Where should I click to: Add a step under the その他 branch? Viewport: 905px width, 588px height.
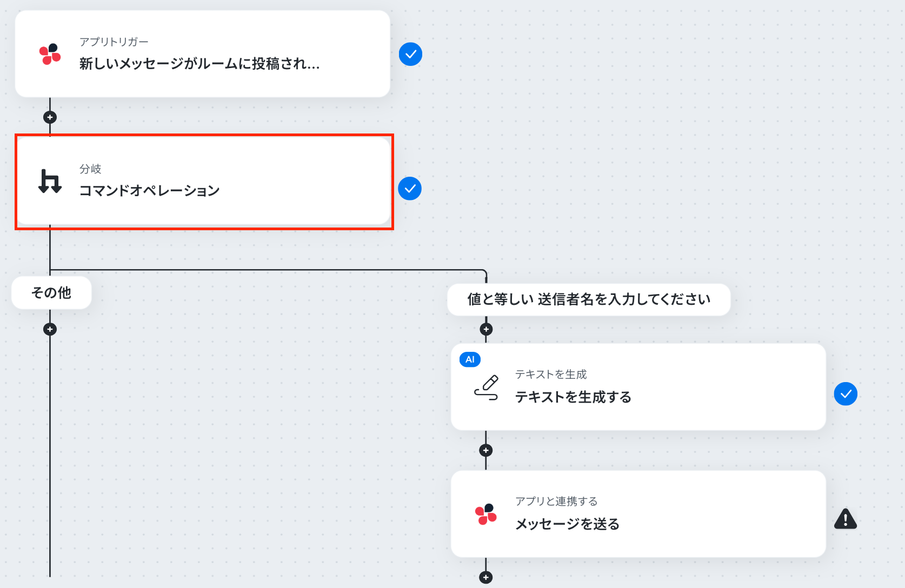(50, 329)
